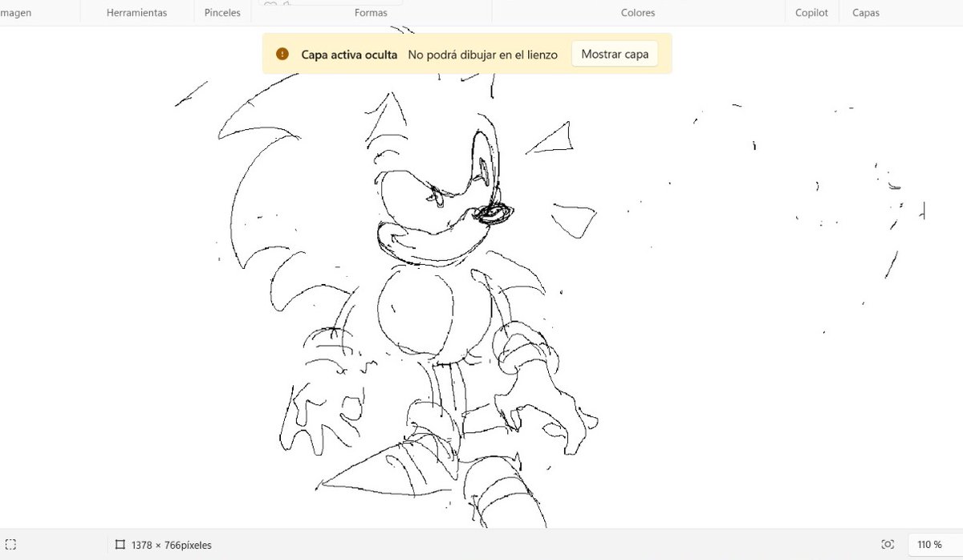Click the '1378 × 766píxeles' canvas size text
The height and width of the screenshot is (560, 963).
pyautogui.click(x=172, y=545)
